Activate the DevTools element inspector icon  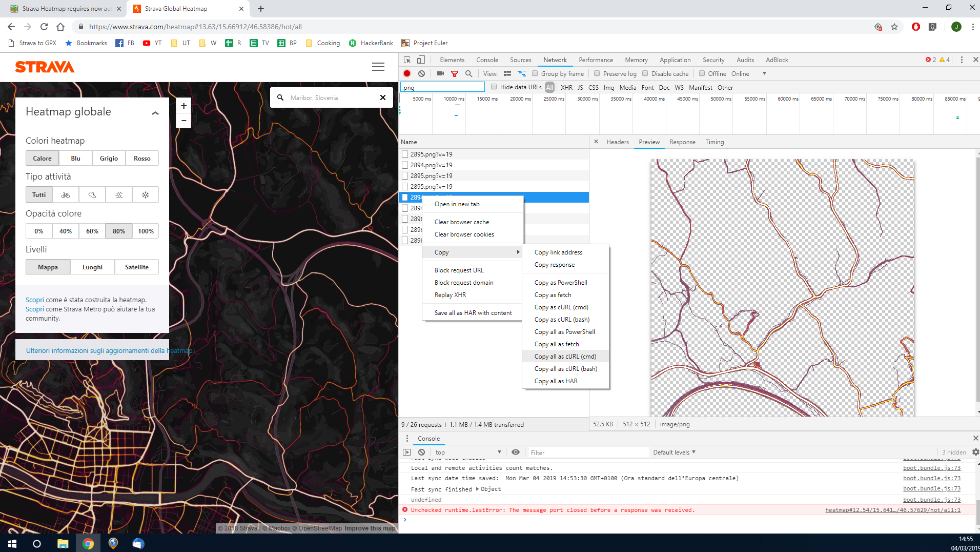407,60
